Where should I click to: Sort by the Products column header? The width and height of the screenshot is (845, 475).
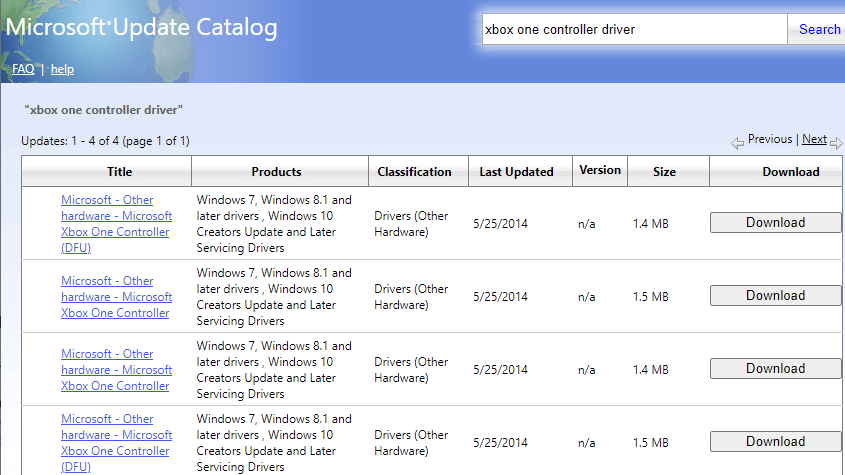280,171
